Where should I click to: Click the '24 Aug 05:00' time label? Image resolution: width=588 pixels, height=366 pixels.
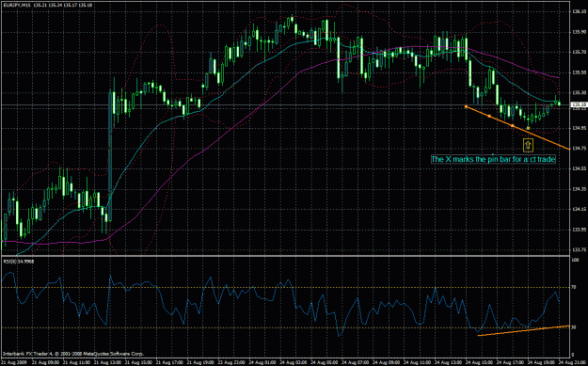coord(324,362)
